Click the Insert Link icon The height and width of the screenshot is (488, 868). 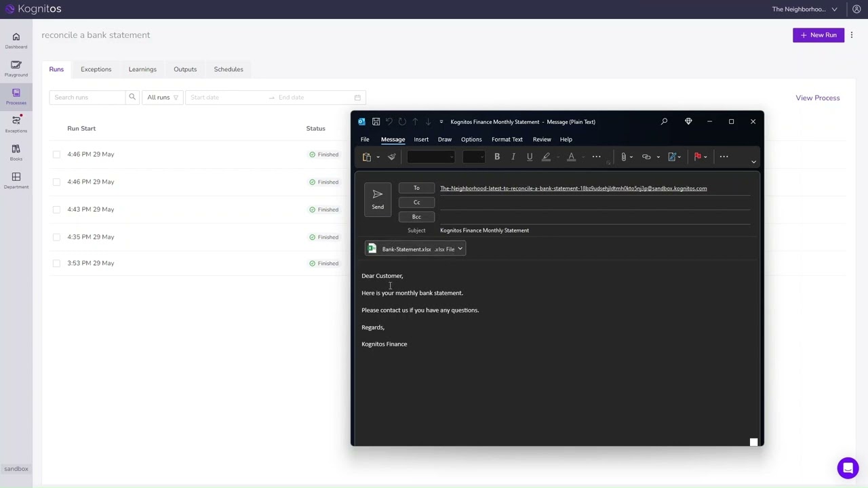click(x=646, y=157)
